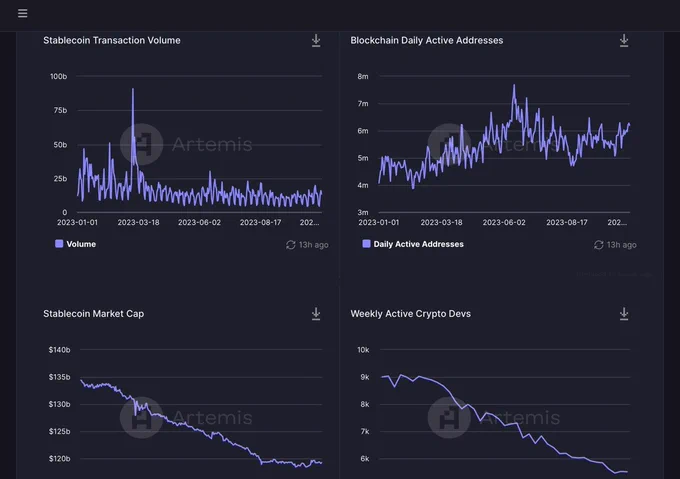Click 2023-06-02 on Active Addresses axis
Image resolution: width=680 pixels, height=479 pixels.
click(504, 222)
